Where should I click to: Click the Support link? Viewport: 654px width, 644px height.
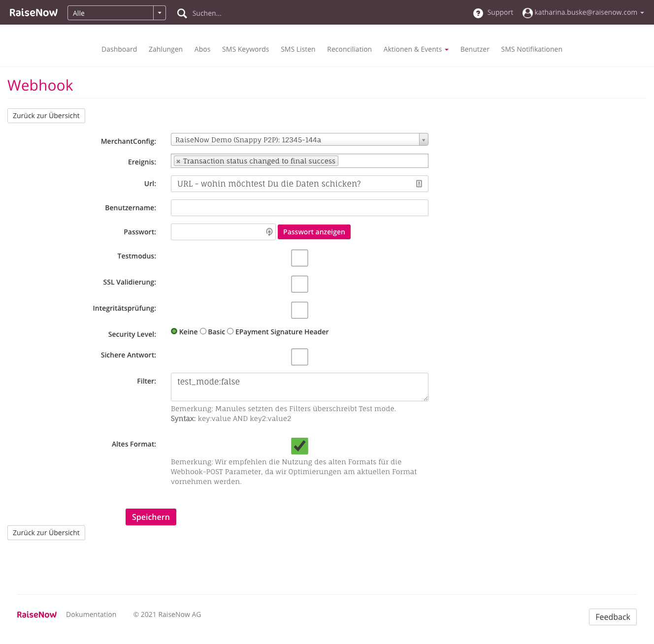(x=500, y=13)
